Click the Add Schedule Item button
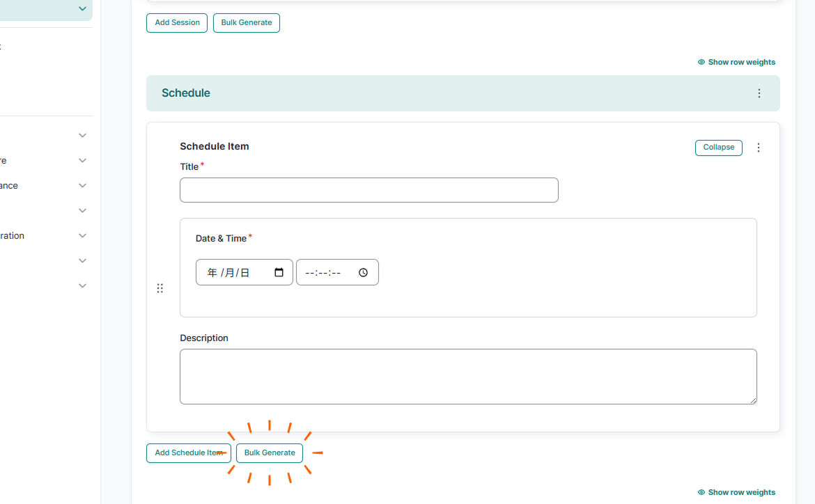The height and width of the screenshot is (504, 815). tap(188, 453)
